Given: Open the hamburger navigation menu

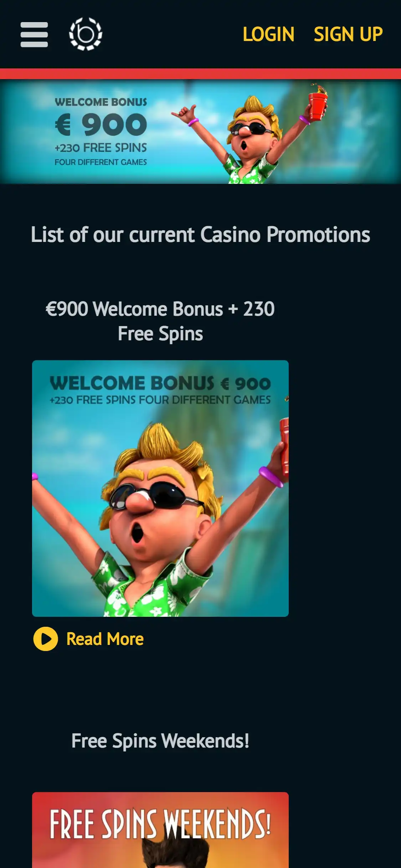Looking at the screenshot, I should (34, 35).
